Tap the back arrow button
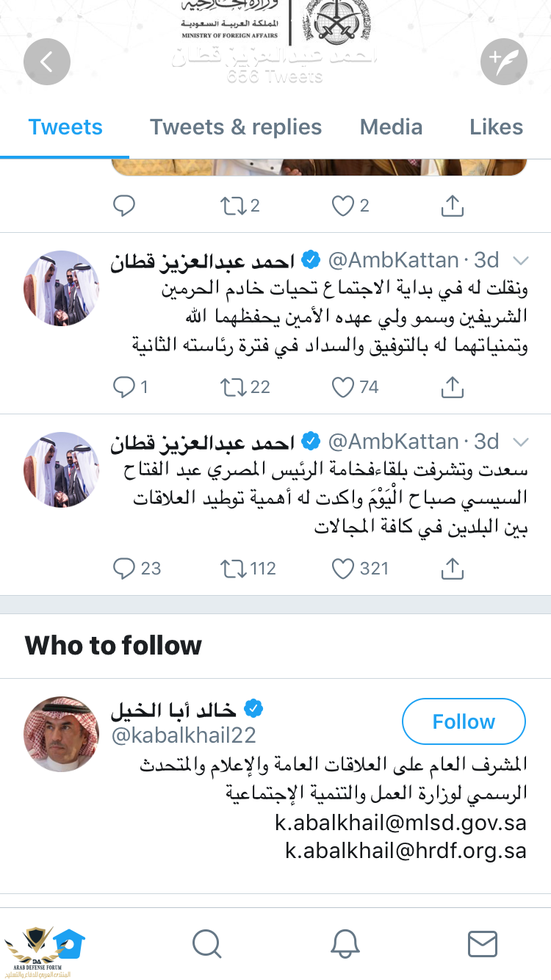 coord(47,62)
